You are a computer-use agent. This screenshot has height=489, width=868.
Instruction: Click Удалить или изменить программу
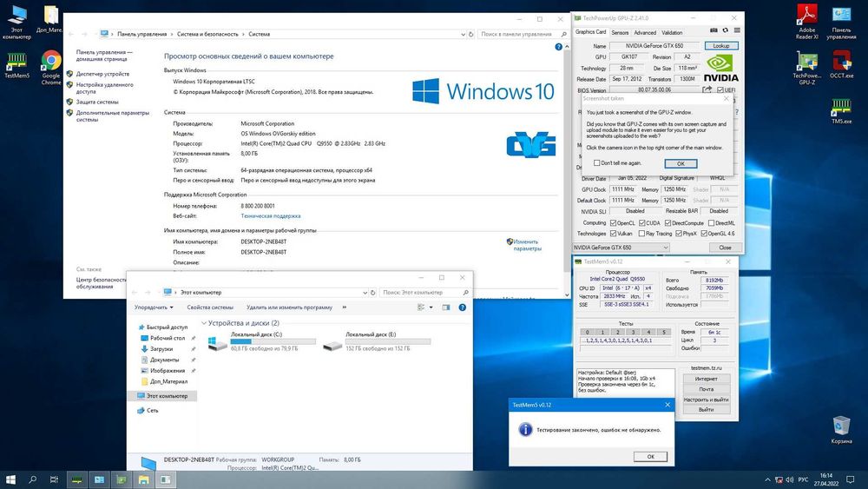[x=289, y=307]
